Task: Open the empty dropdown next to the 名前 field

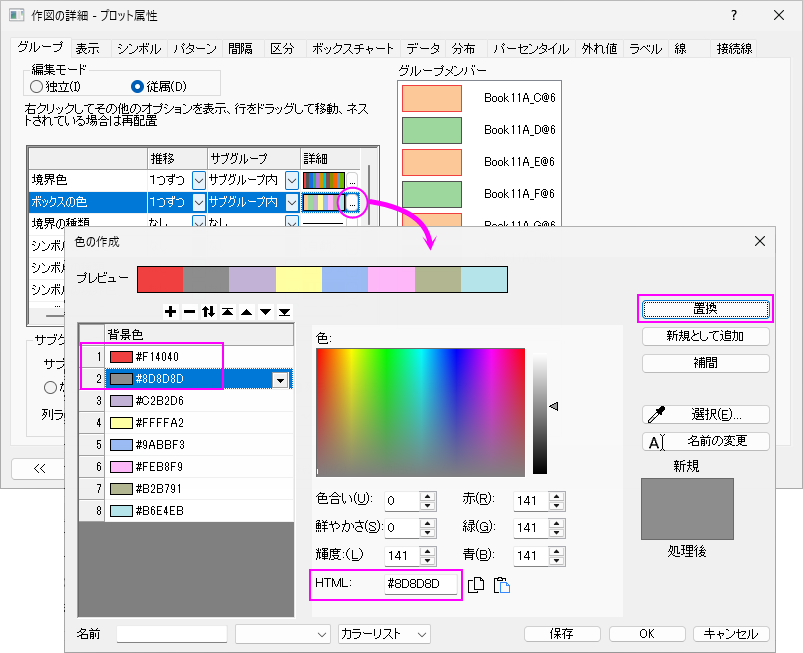Action: (282, 634)
